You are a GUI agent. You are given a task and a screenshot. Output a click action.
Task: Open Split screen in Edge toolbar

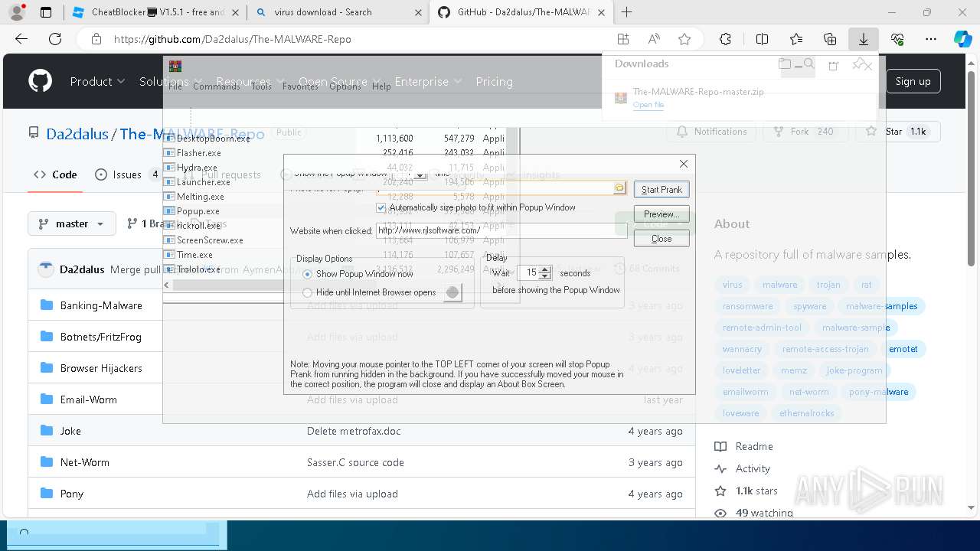[762, 39]
